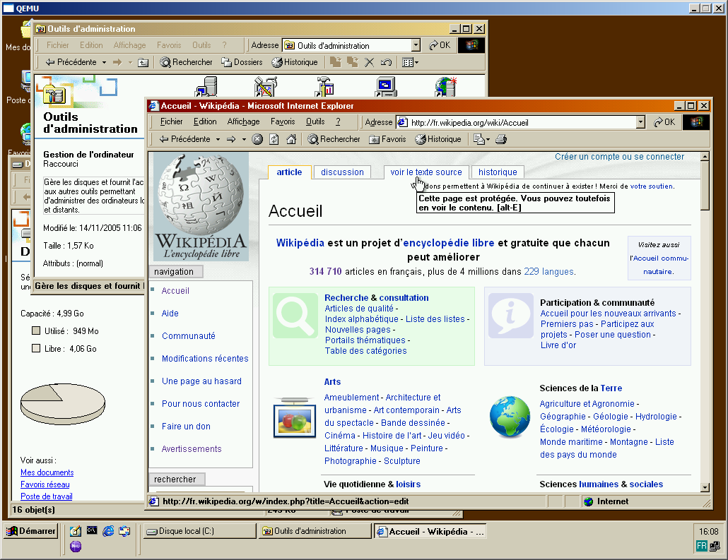Open the ? help menu in Internet Explorer
Image resolution: width=728 pixels, height=560 pixels.
click(x=338, y=121)
